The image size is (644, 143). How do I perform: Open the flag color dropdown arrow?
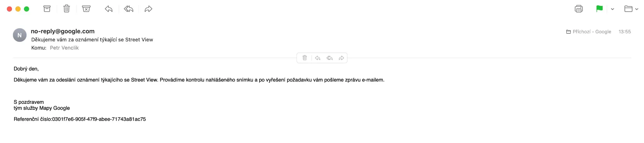613,9
